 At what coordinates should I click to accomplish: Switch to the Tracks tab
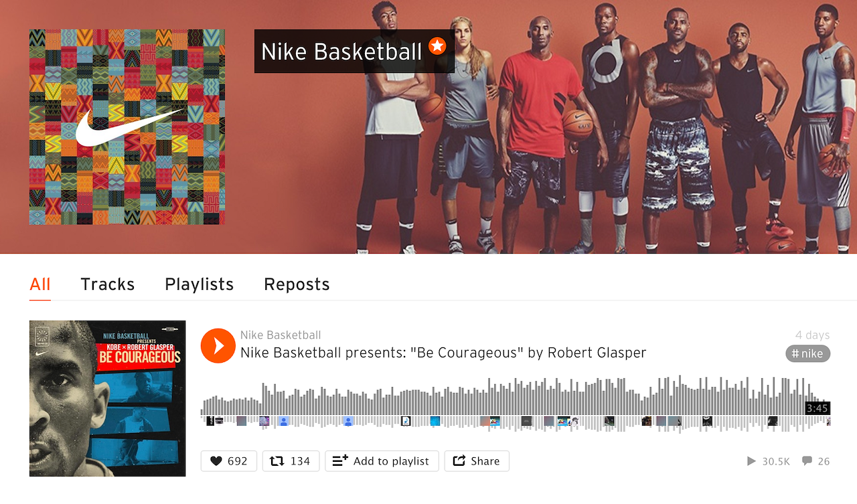[x=108, y=284]
